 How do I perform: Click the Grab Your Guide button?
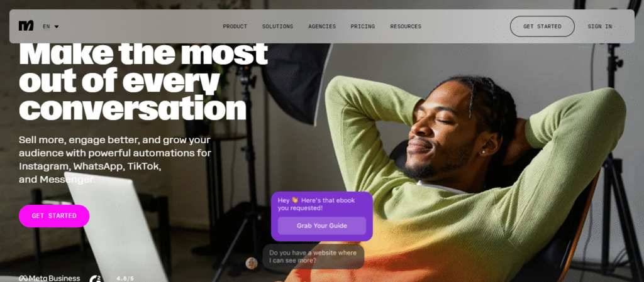pyautogui.click(x=322, y=226)
